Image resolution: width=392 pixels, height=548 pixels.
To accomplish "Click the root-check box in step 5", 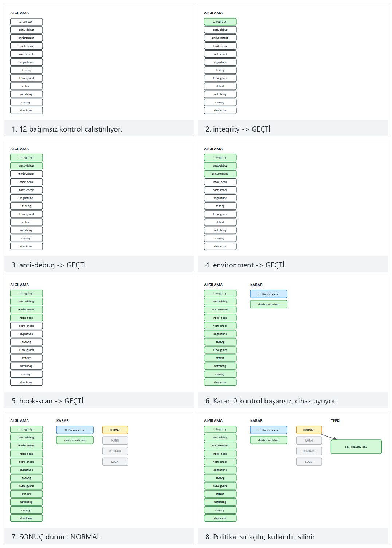I will pos(26,326).
